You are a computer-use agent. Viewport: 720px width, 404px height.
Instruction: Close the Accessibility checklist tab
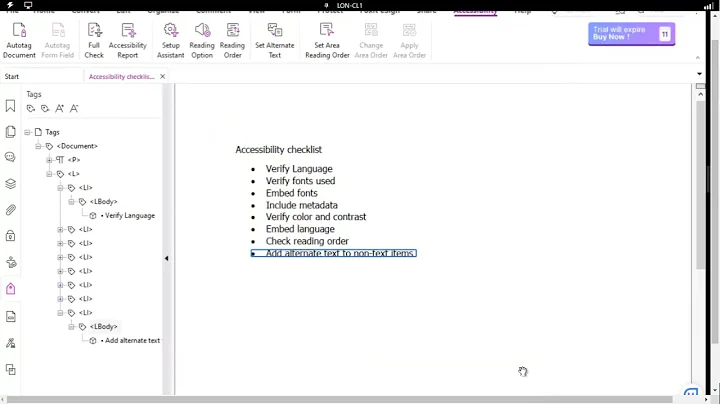click(163, 77)
